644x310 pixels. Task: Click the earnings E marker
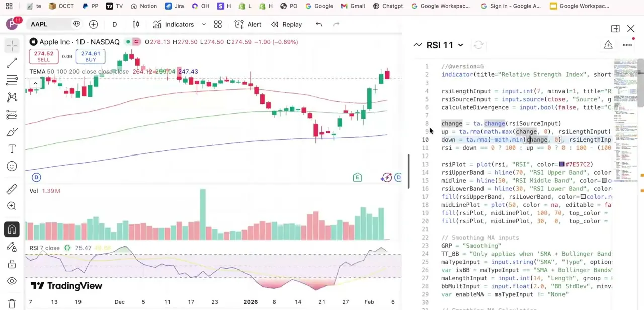point(357,177)
